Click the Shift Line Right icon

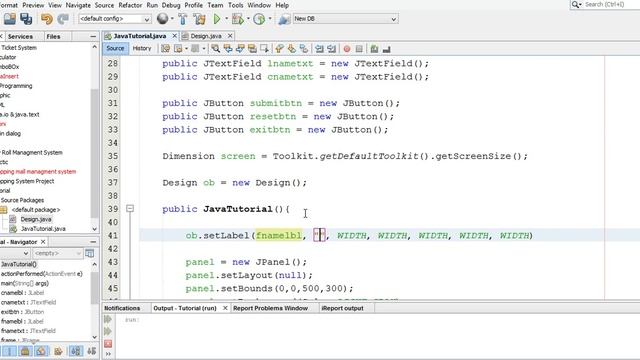tap(331, 49)
